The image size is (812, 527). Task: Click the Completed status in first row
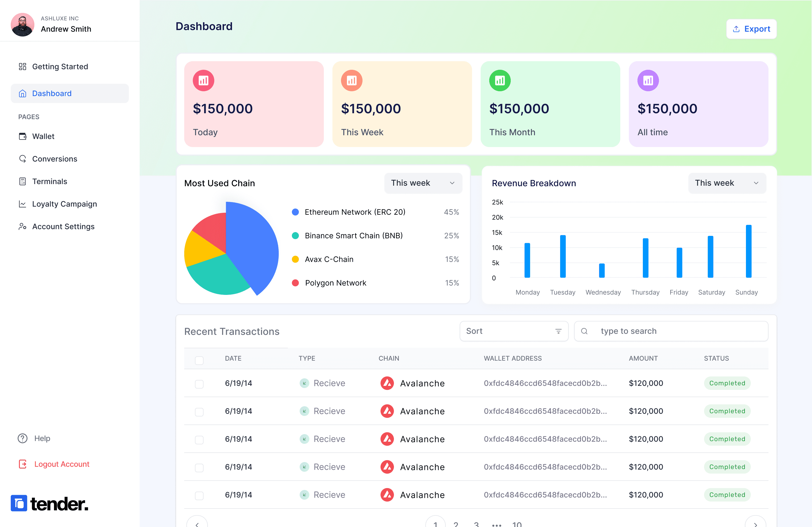[x=727, y=383]
